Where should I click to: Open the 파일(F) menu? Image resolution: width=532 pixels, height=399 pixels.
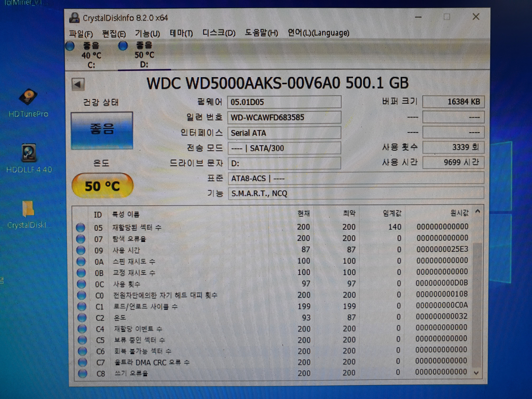click(x=81, y=33)
